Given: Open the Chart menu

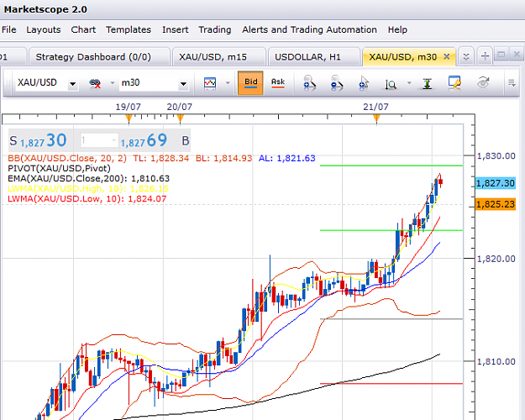Looking at the screenshot, I should [83, 29].
